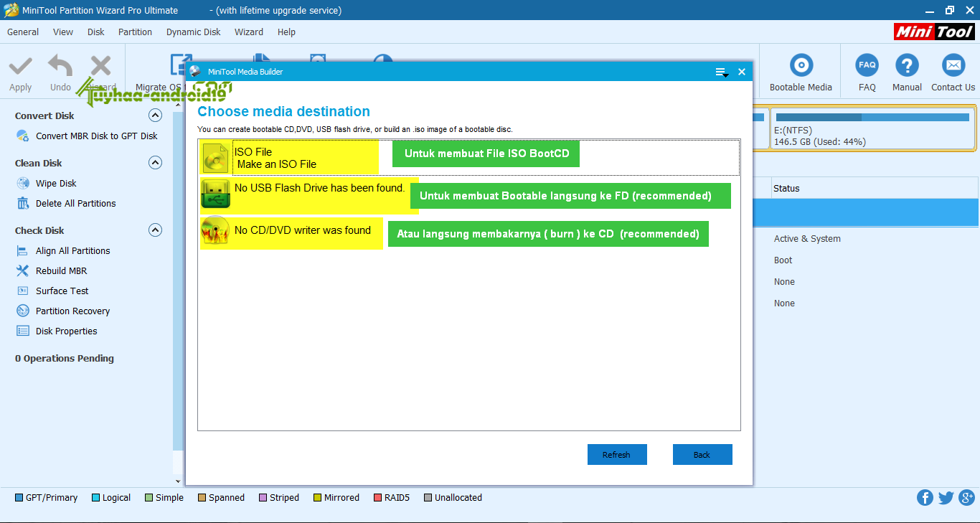This screenshot has width=980, height=523.
Task: Click the Contact Us envelope icon
Action: pyautogui.click(x=953, y=65)
